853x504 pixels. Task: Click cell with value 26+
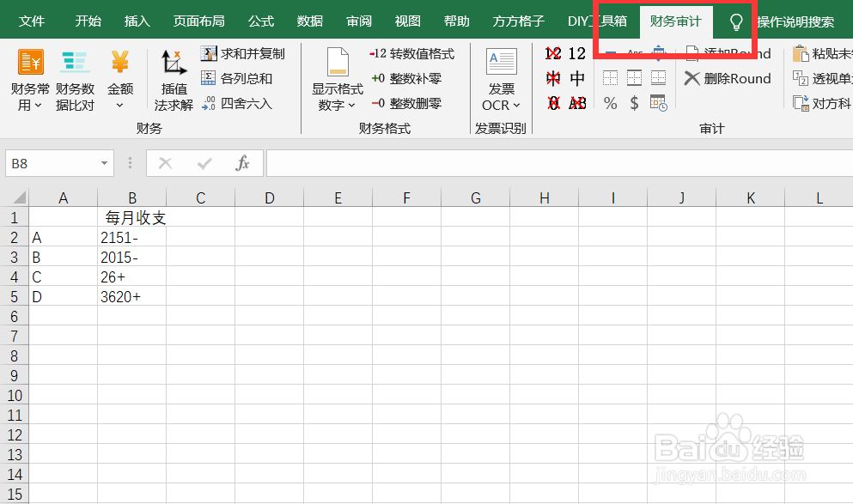click(132, 276)
